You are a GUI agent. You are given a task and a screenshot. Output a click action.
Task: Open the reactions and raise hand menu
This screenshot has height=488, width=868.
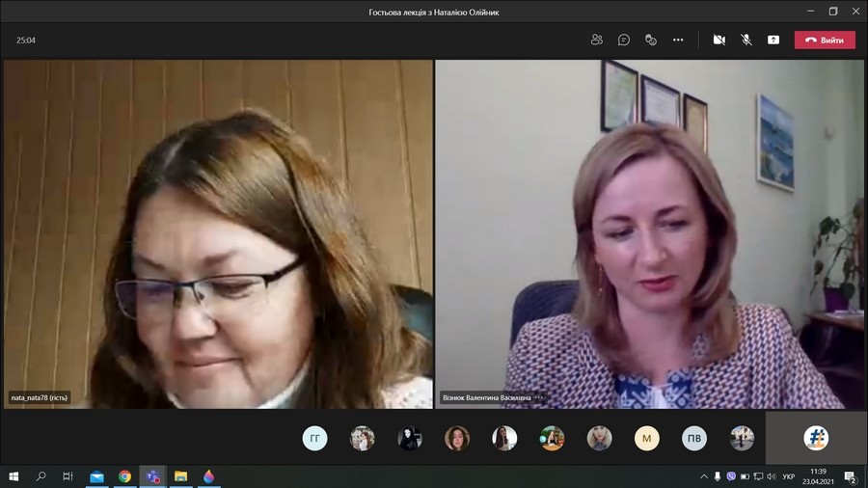coord(651,40)
